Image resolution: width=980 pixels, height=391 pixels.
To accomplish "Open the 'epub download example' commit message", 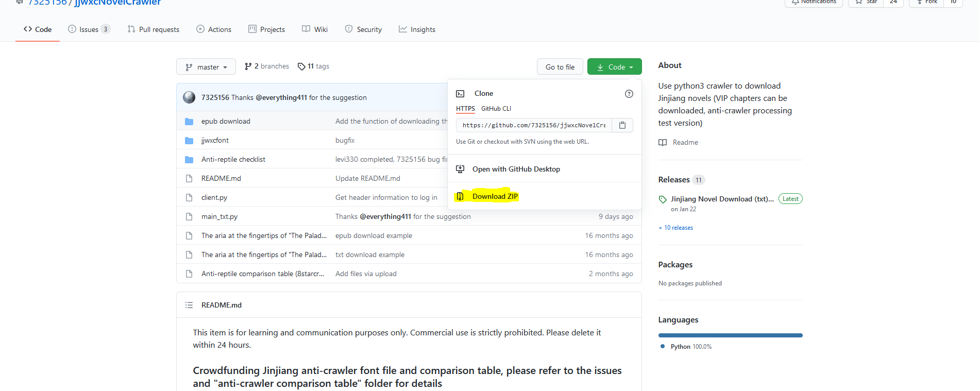I will coord(374,236).
